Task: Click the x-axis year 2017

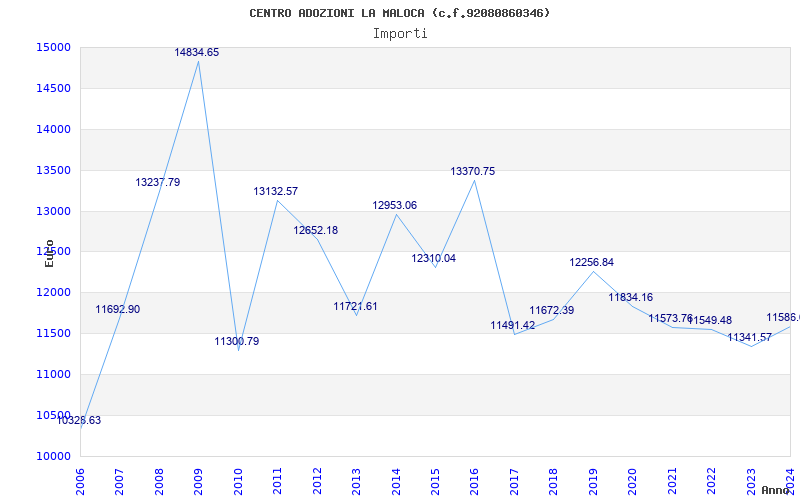Action: [514, 481]
